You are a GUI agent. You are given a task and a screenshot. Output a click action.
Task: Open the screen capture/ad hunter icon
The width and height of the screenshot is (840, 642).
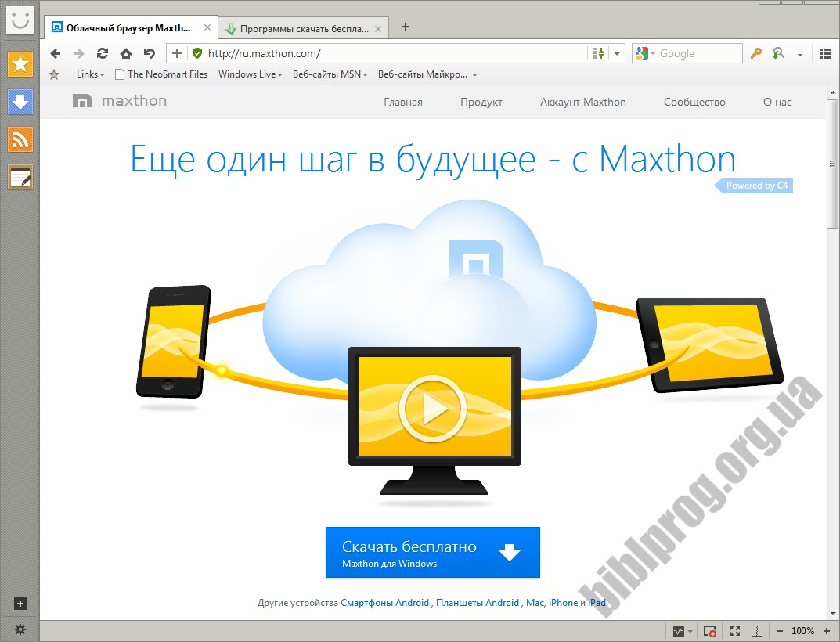(x=710, y=631)
